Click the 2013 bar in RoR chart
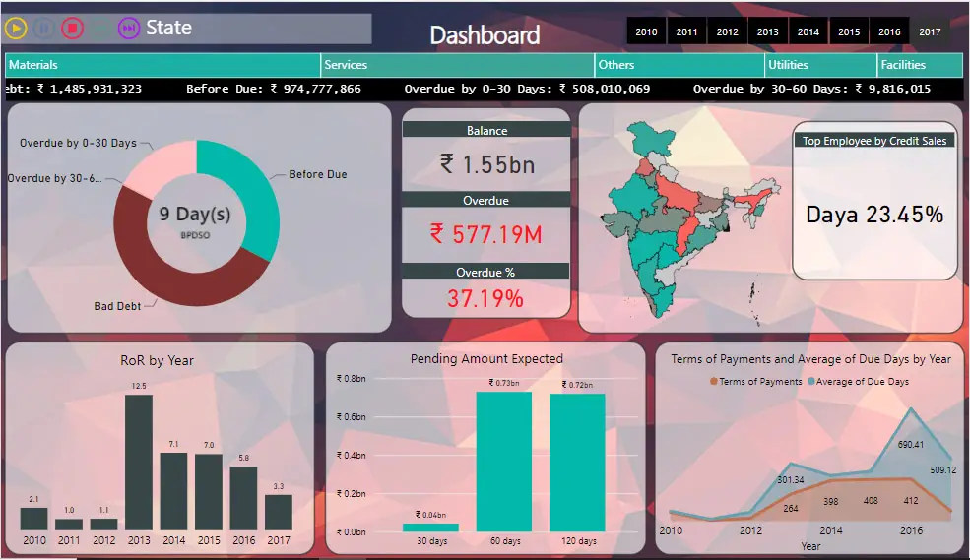Image resolution: width=970 pixels, height=560 pixels. (x=138, y=461)
